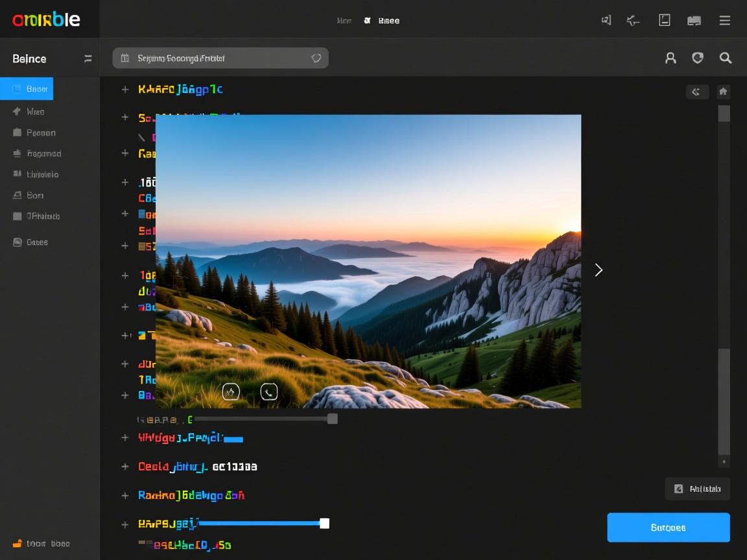Go to next image with right chevron
Viewport: 747px width, 560px height.
599,270
